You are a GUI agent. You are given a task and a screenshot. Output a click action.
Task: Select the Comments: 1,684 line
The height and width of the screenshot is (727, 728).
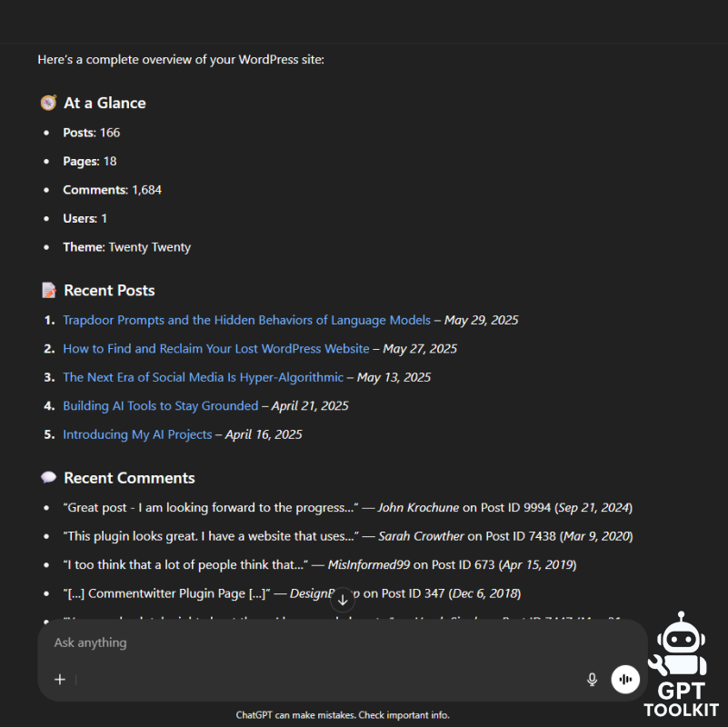coord(113,190)
